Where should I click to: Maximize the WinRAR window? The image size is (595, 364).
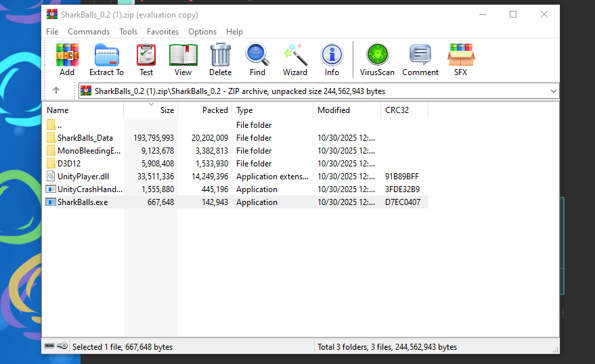513,14
